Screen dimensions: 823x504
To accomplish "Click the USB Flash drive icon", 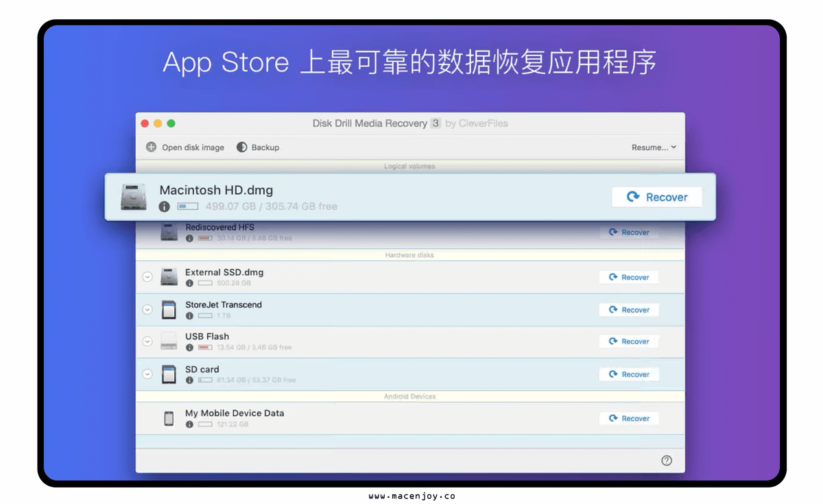I will coord(169,341).
